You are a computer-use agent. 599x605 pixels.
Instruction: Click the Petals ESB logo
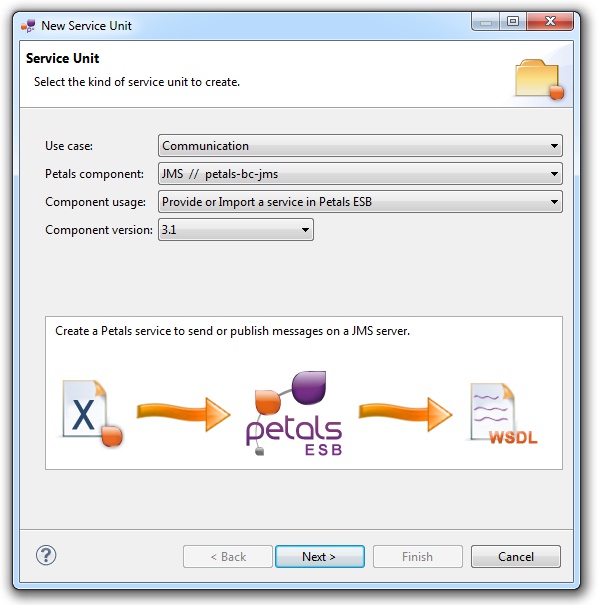(294, 414)
